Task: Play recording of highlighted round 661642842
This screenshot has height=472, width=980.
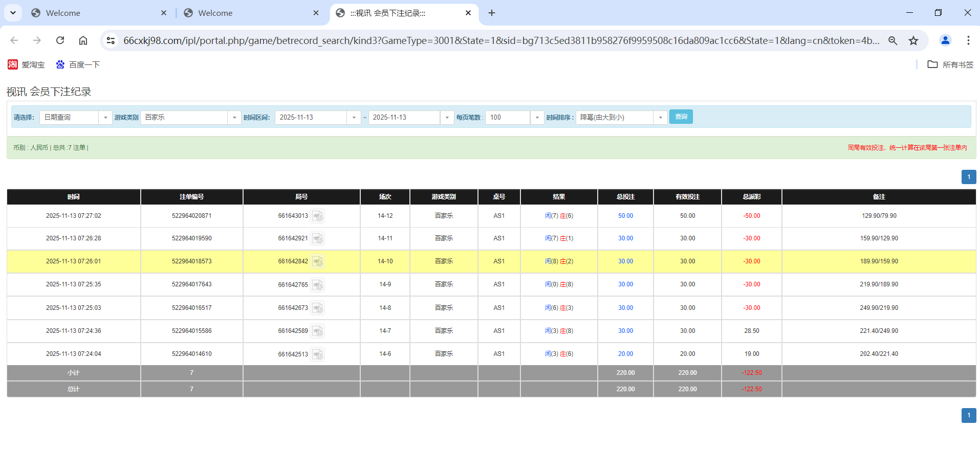Action: pos(318,261)
